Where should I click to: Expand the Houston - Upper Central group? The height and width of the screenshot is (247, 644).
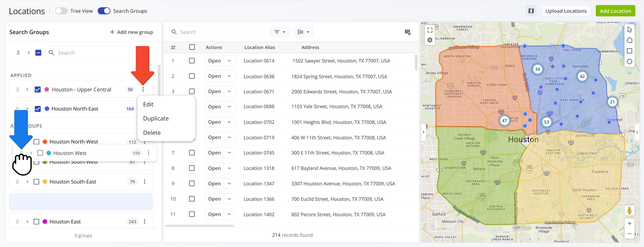(x=27, y=89)
